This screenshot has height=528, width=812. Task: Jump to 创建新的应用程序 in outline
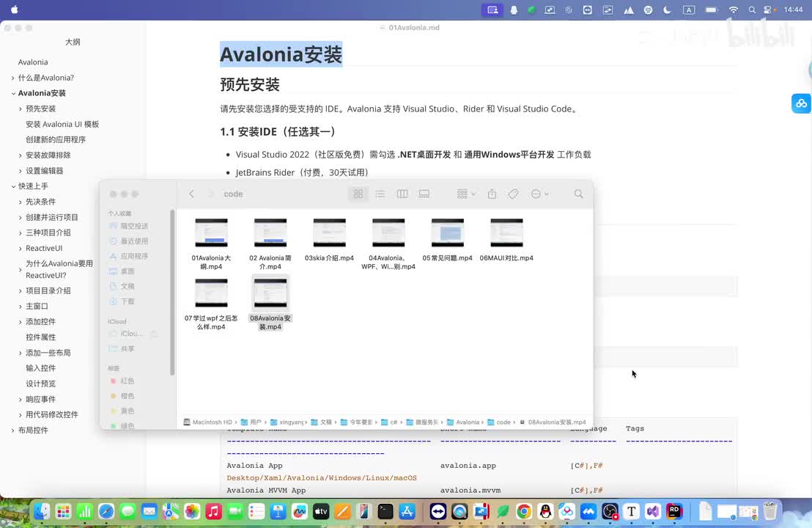point(56,140)
